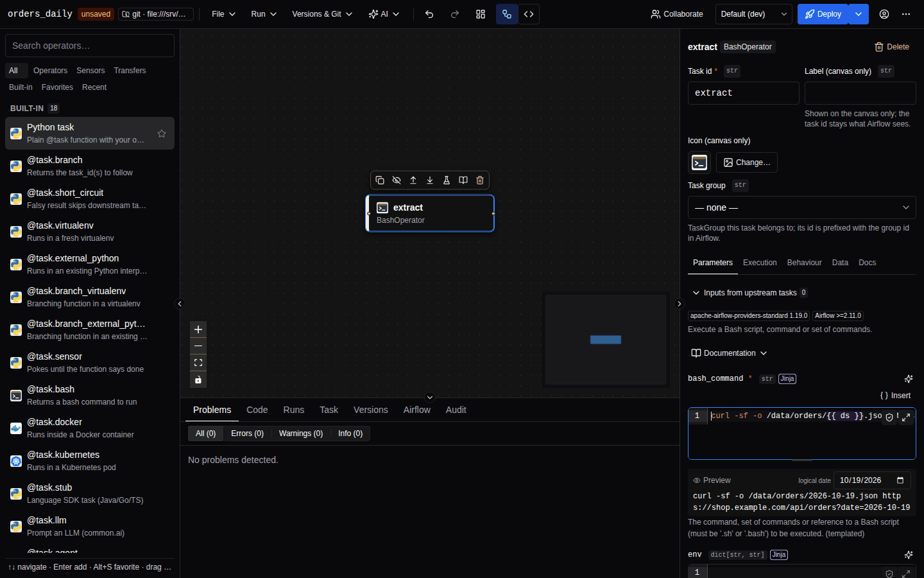Duplicate the extract node via the copy icon

tap(380, 180)
